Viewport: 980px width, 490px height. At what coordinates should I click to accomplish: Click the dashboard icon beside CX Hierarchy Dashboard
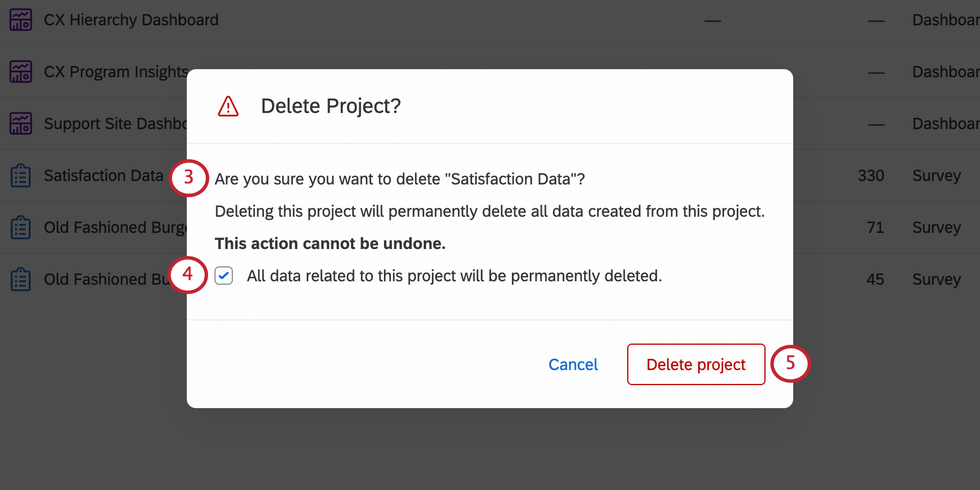pyautogui.click(x=20, y=20)
